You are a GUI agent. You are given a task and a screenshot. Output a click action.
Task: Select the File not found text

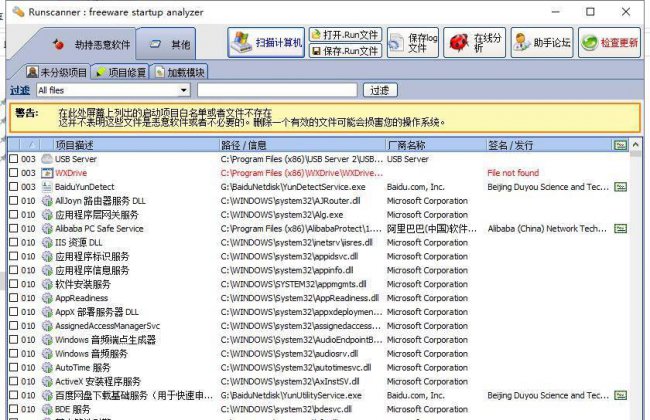[x=513, y=172]
